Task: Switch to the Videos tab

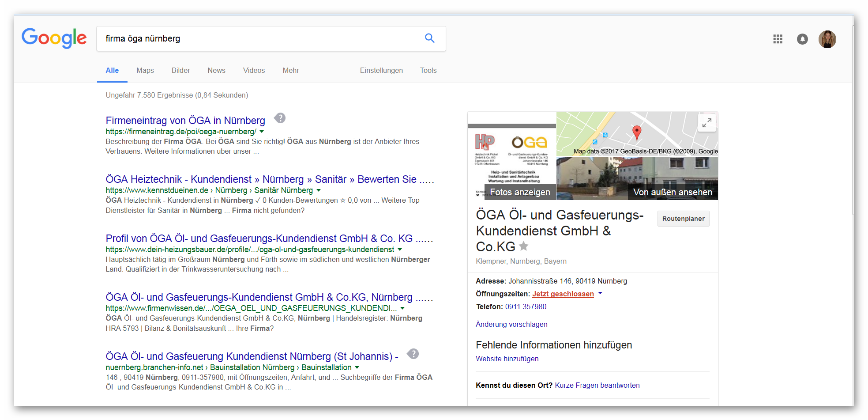Action: (254, 71)
